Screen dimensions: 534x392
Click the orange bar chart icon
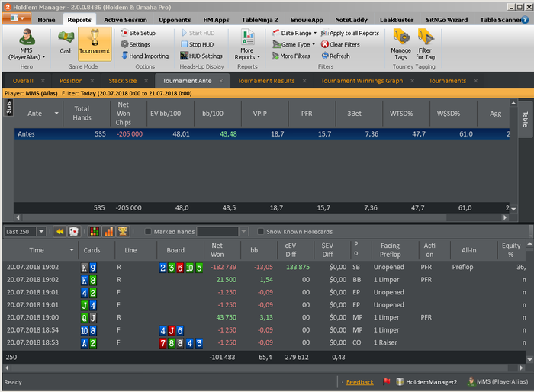coord(108,232)
